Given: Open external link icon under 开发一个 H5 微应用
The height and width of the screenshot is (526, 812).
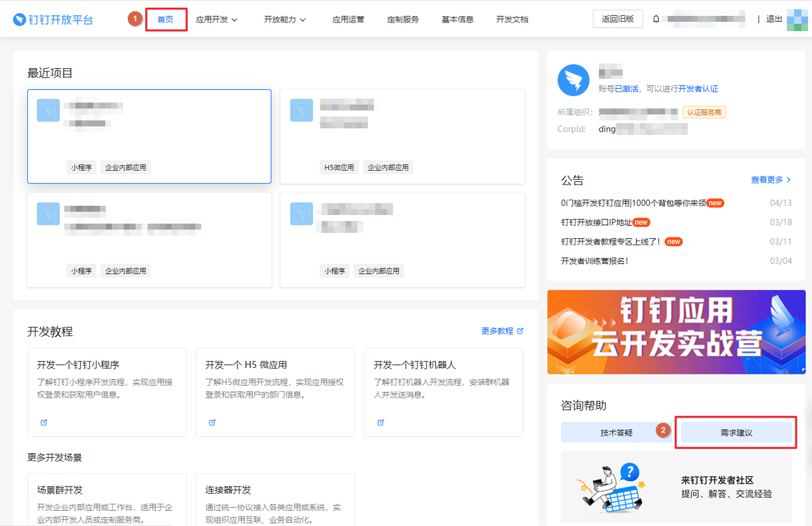Looking at the screenshot, I should [212, 422].
